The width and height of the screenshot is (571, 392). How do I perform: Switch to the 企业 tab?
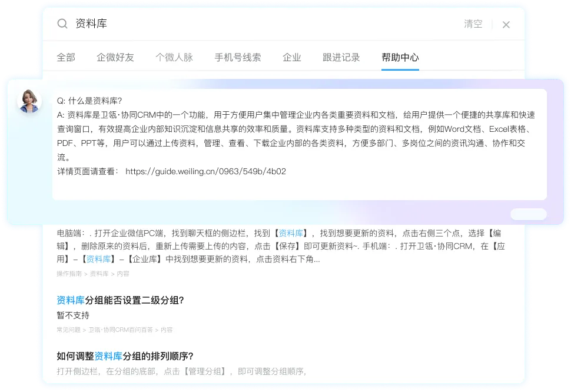pyautogui.click(x=292, y=57)
